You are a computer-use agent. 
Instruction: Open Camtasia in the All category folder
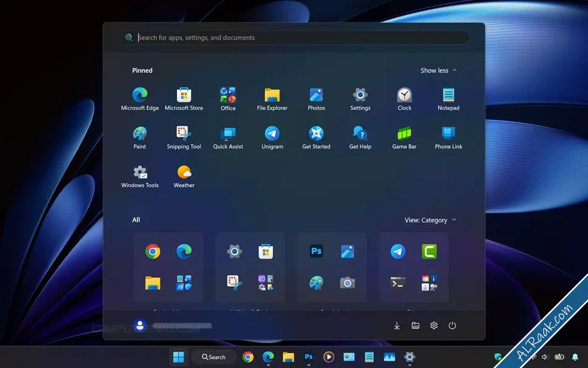[429, 251]
